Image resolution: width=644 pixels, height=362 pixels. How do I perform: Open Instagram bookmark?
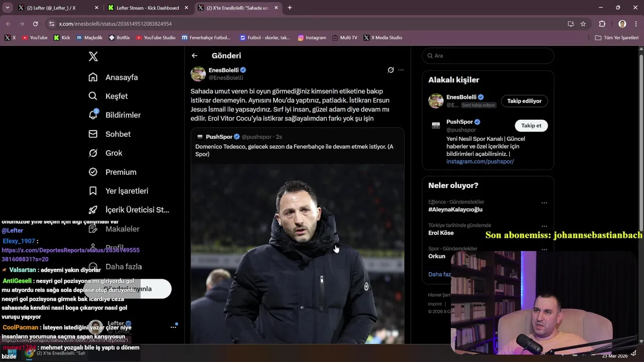[312, 38]
